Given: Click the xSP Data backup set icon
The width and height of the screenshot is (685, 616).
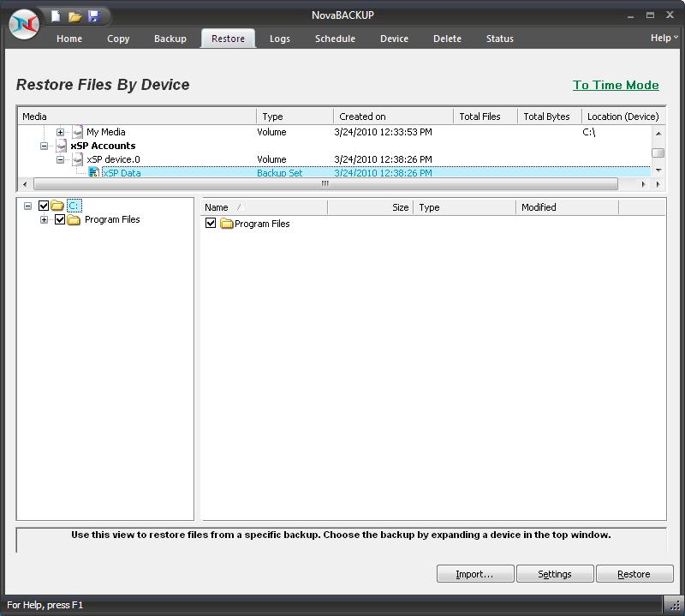Looking at the screenshot, I should coord(93,173).
